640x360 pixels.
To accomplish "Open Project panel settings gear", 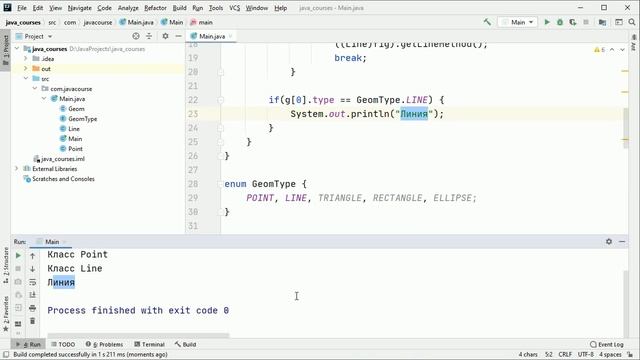I will tap(165, 36).
